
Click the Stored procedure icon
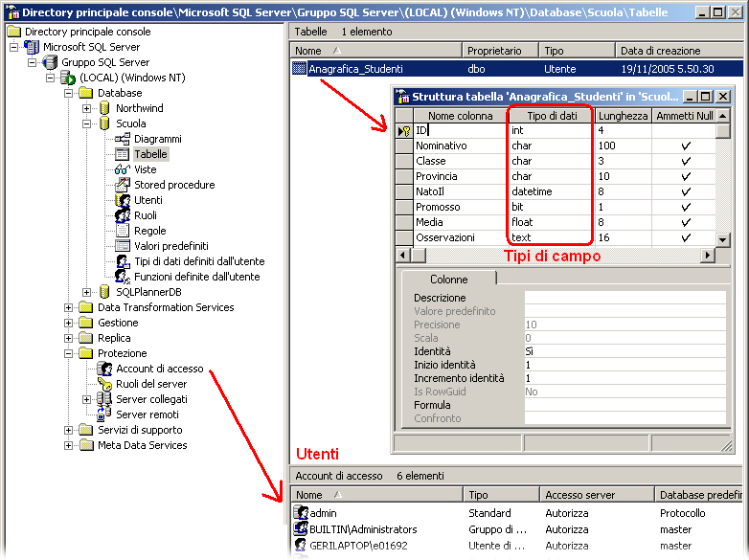123,185
